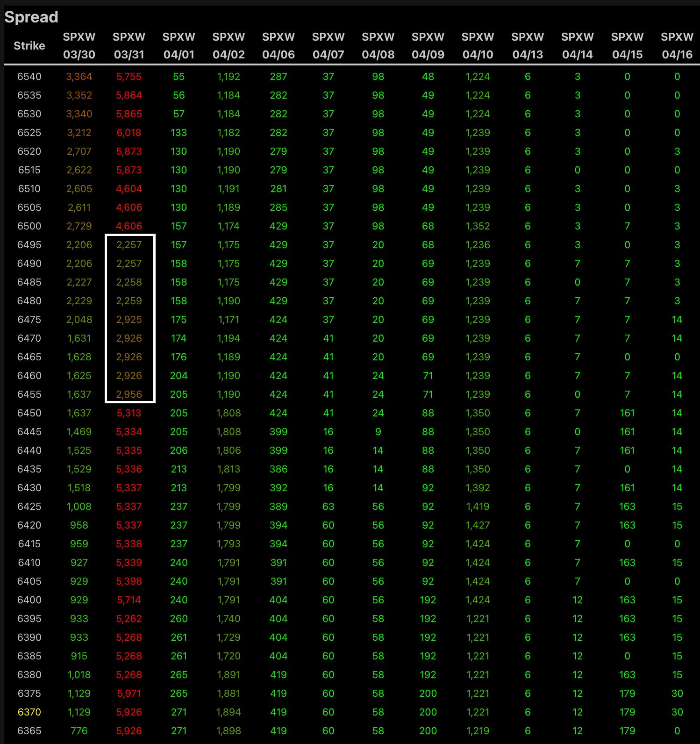Click the 6400 strike label
The height and width of the screenshot is (744, 700).
pyautogui.click(x=29, y=600)
